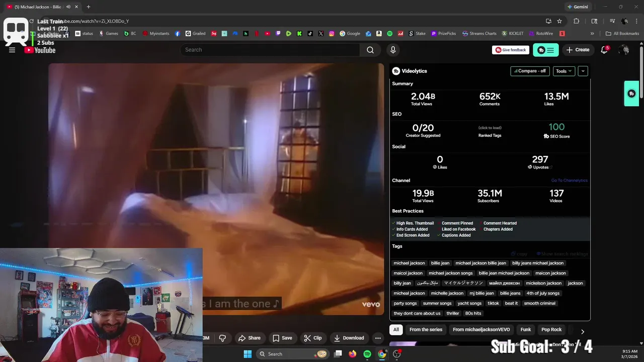Click the Billie Jean video player
Screen dimensions: 644x362
coord(216,189)
